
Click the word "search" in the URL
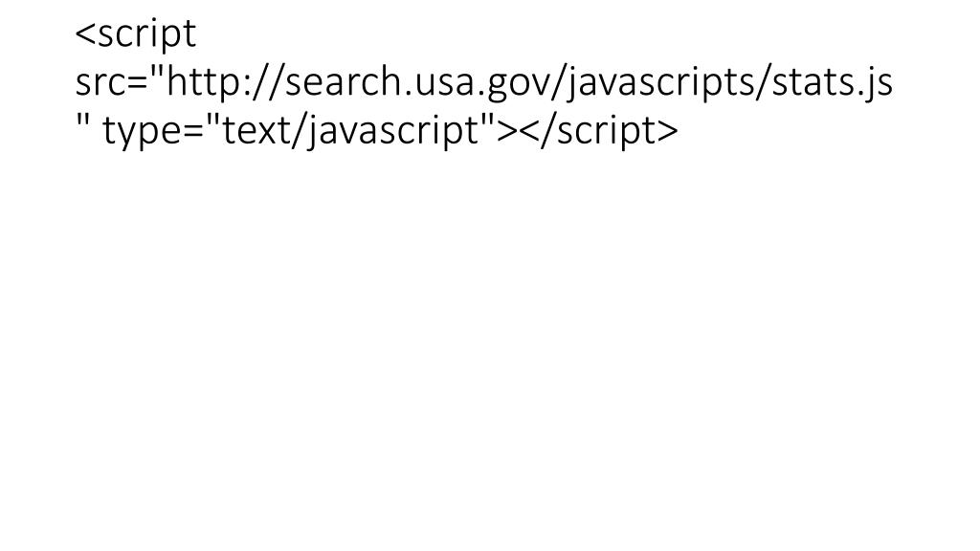pyautogui.click(x=342, y=84)
